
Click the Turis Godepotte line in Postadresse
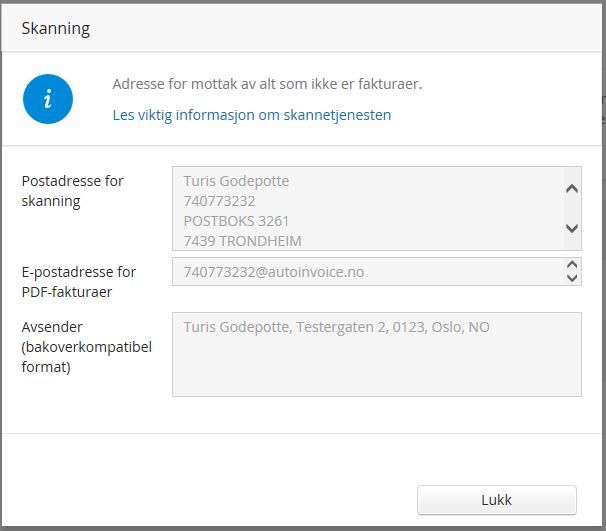(237, 181)
